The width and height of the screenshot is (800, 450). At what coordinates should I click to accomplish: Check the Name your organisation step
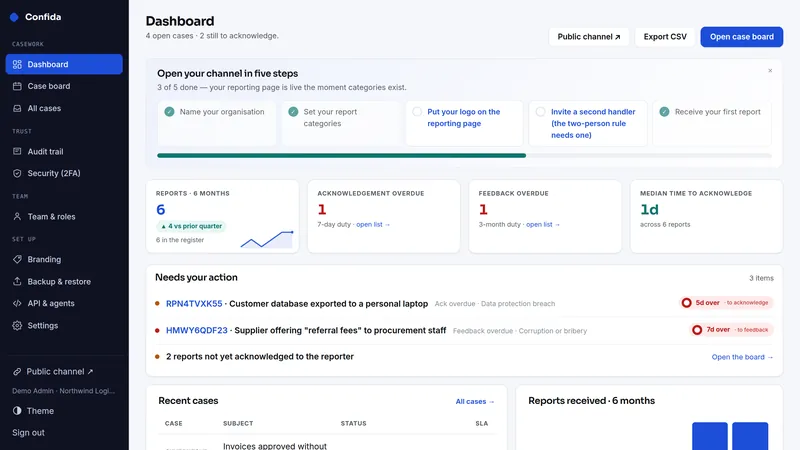tap(169, 112)
